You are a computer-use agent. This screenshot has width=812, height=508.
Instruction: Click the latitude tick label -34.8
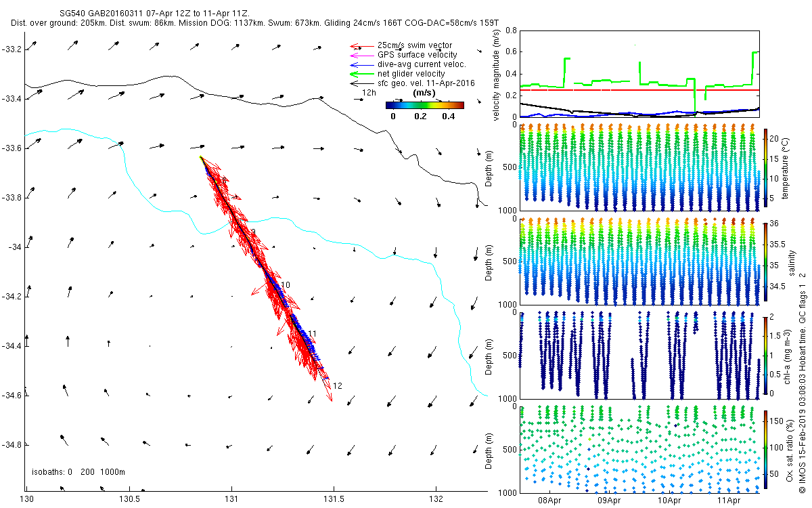[x=12, y=445]
